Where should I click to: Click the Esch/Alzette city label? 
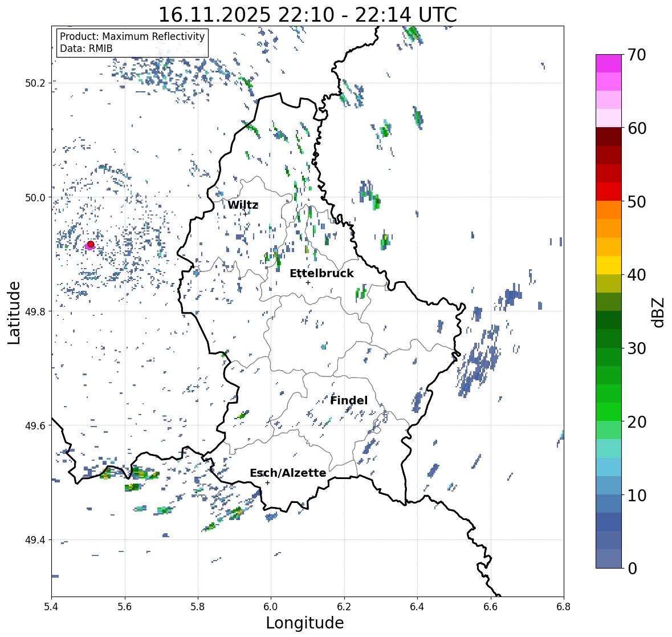click(288, 473)
